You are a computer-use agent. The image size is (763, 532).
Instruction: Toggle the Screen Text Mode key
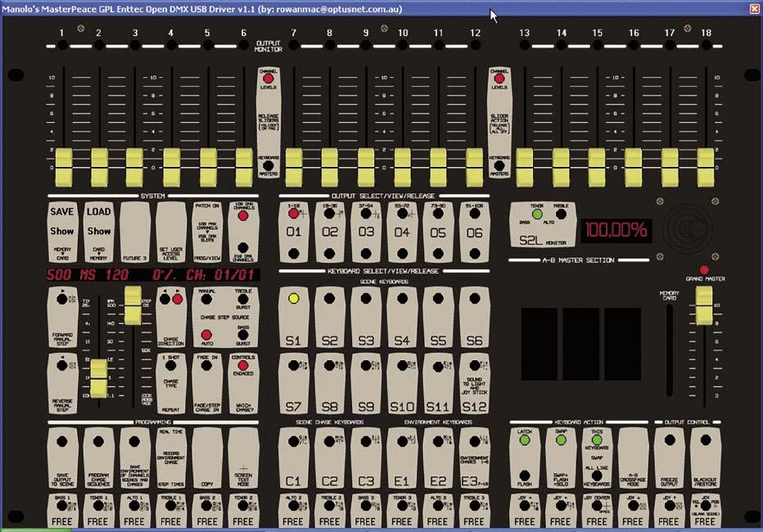[243, 458]
